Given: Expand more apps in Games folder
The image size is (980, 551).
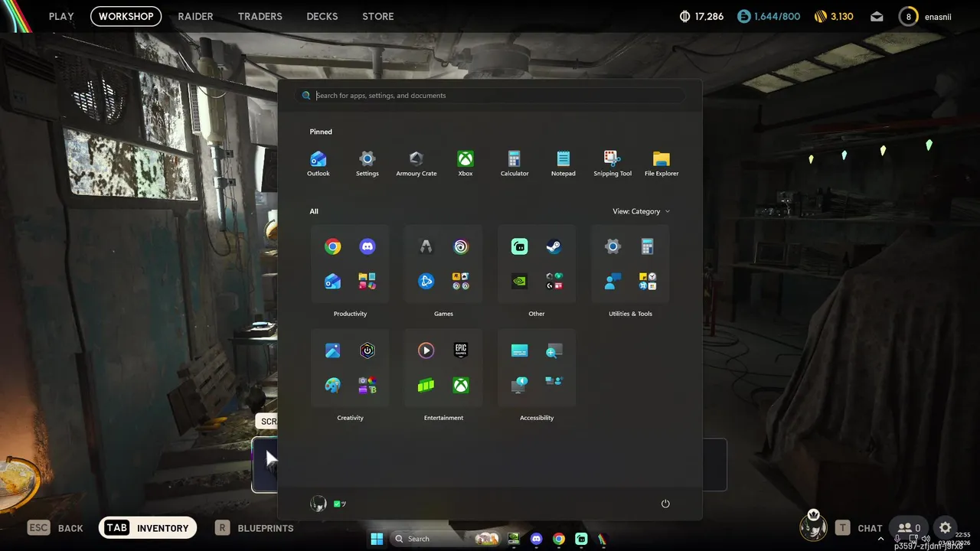Looking at the screenshot, I should [x=461, y=282].
